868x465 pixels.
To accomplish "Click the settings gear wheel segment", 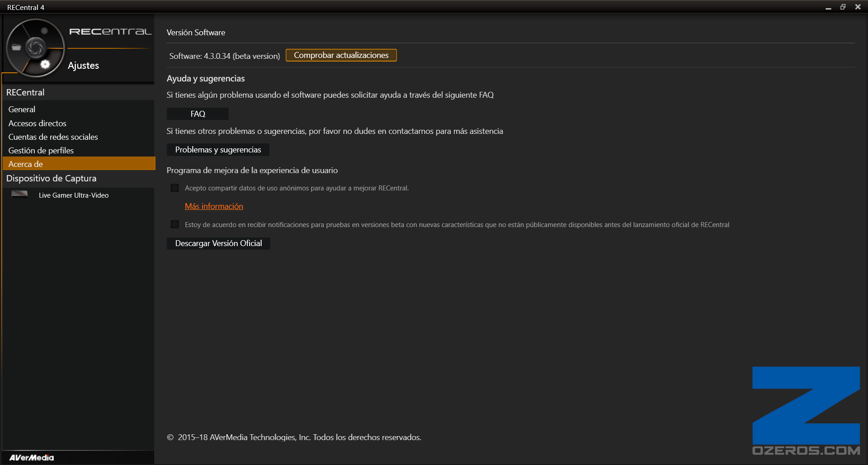I will click(45, 64).
